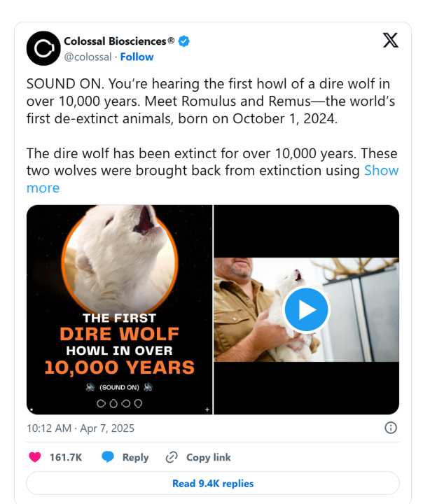Screen dimensions: 423x504
Task: Click the Copy link chain icon
Action: [172, 457]
